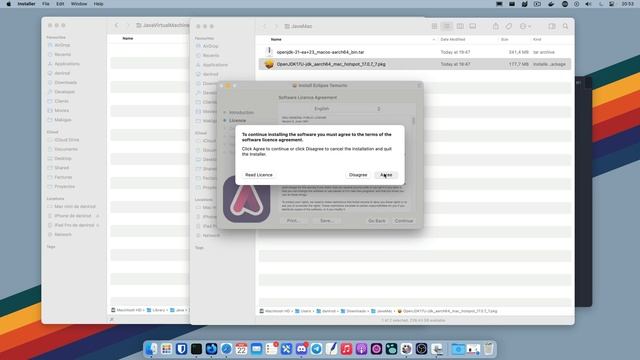Toggle the preview pane icon in JavaMac toolbar
Viewport: 640px width, 360px height.
(552, 26)
